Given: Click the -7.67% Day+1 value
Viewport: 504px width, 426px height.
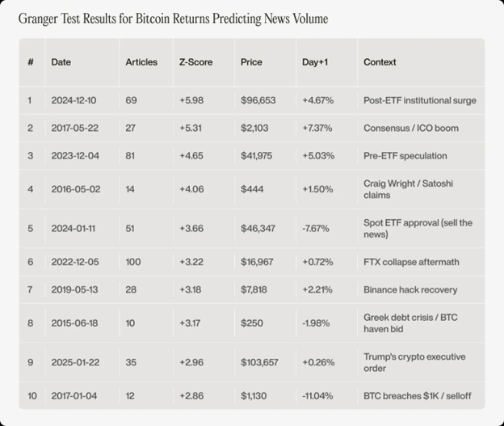Looking at the screenshot, I should coord(317,229).
